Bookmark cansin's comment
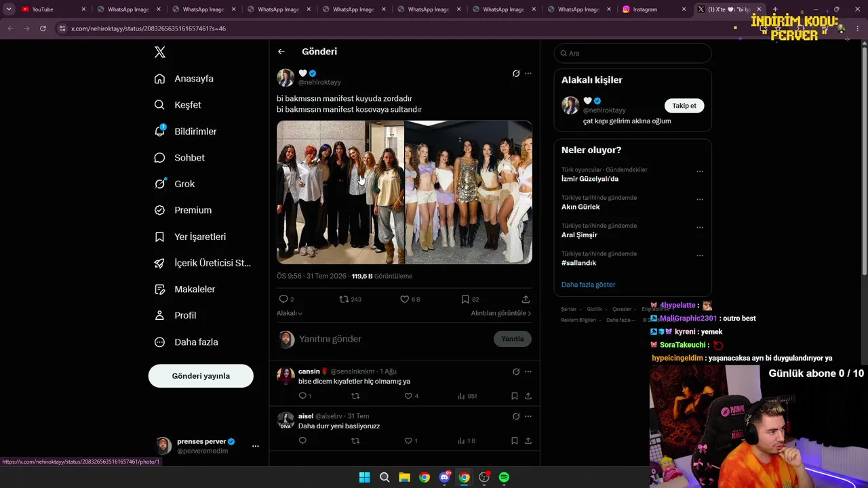The height and width of the screenshot is (488, 868). [515, 396]
